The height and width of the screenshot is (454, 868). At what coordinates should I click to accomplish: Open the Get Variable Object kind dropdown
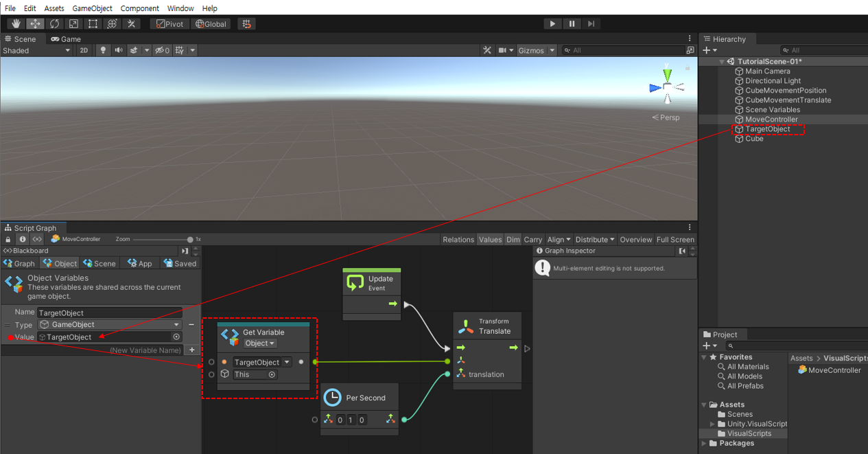[x=260, y=343]
